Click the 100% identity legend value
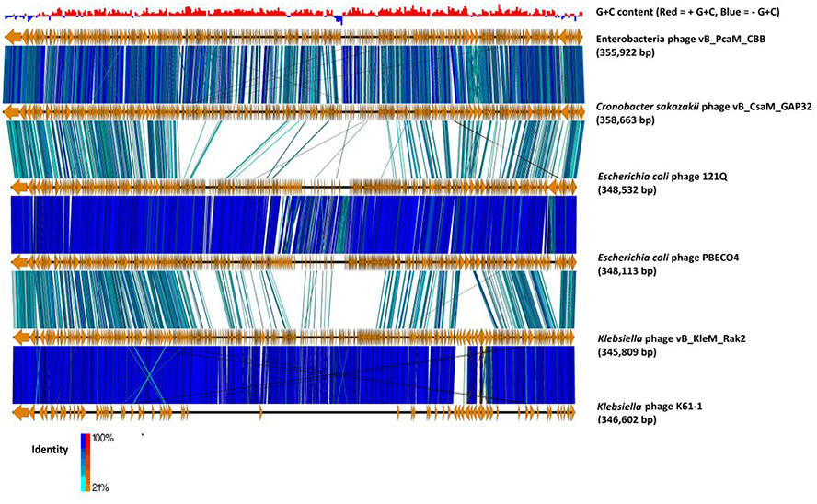The image size is (817, 504). pyautogui.click(x=103, y=439)
